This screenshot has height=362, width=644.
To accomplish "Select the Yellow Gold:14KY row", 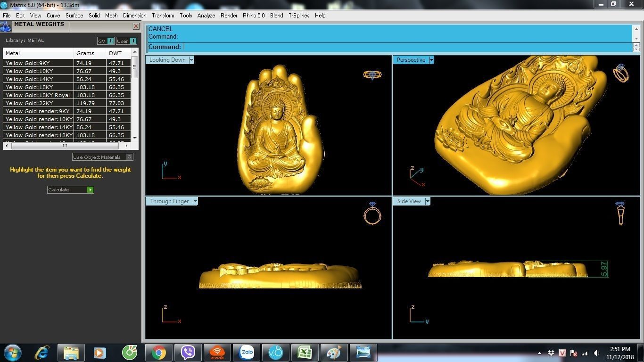I will click(66, 79).
